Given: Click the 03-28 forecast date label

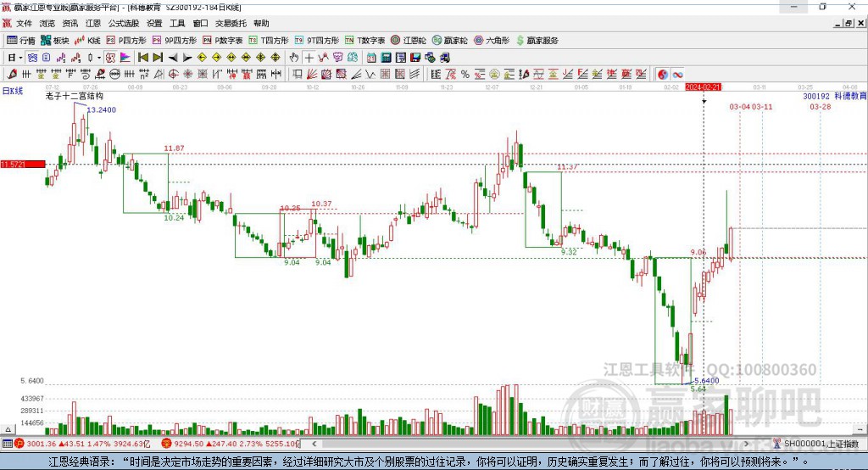Looking at the screenshot, I should click(x=820, y=106).
